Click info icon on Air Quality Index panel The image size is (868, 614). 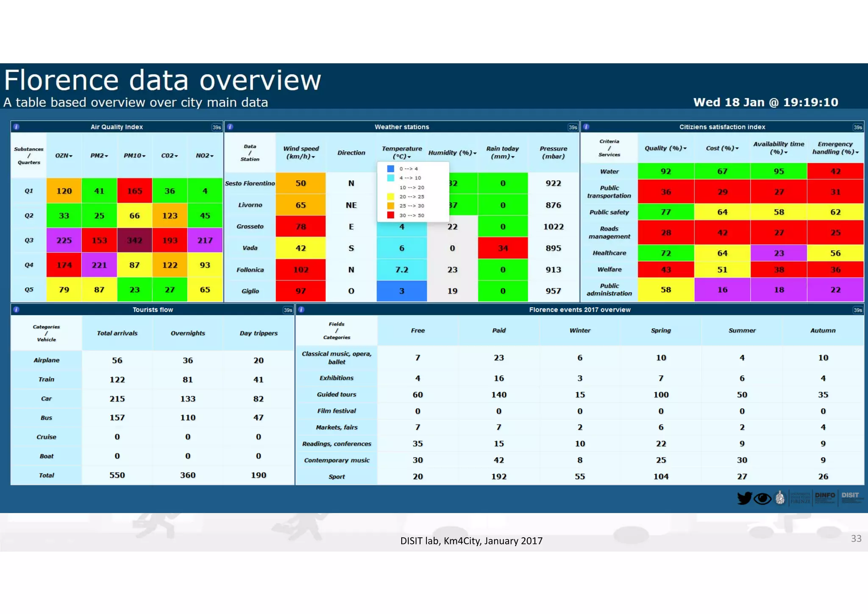tap(16, 127)
